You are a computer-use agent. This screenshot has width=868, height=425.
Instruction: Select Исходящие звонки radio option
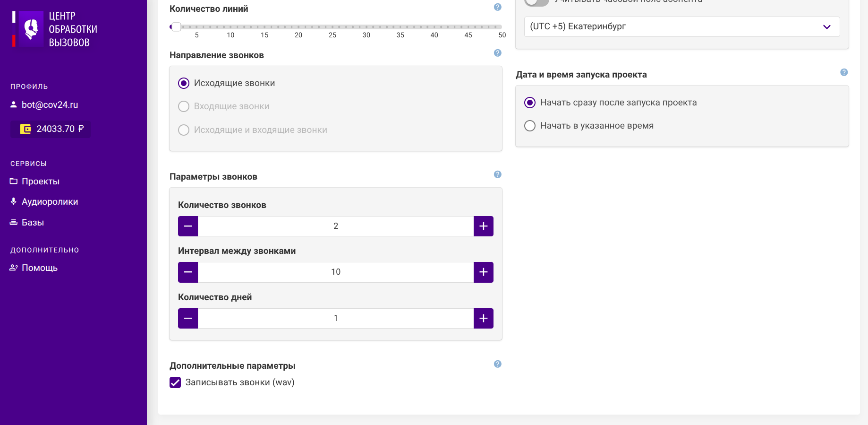pos(184,83)
